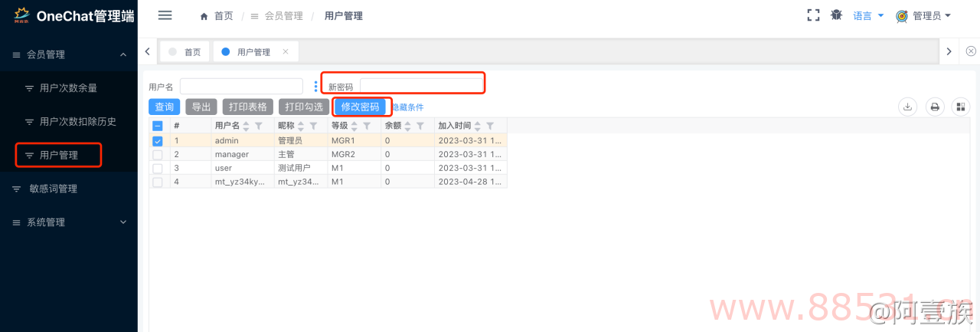Open the 管理员 account dropdown
This screenshot has height=332, width=980.
tap(932, 15)
